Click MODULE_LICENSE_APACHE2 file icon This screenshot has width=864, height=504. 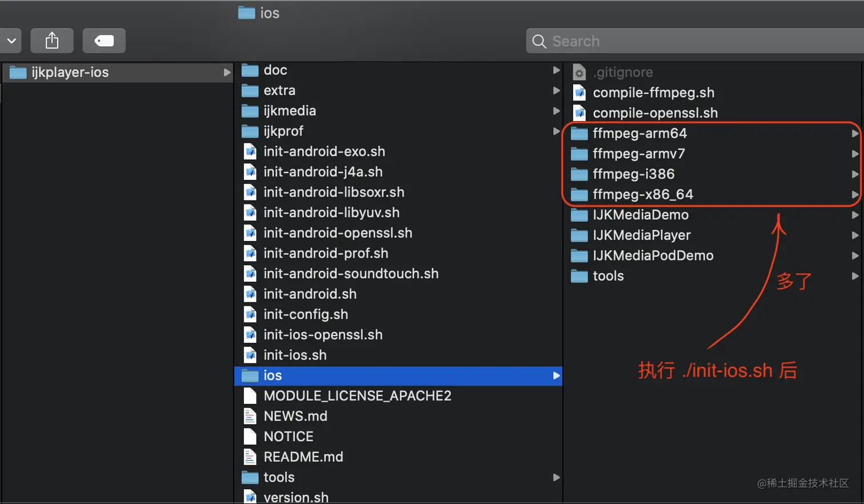coord(250,396)
